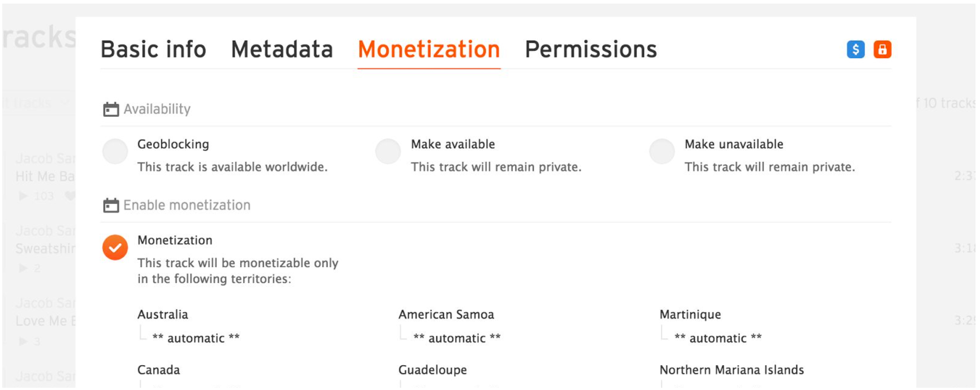The width and height of the screenshot is (980, 390).
Task: Choose the Guadeloupe territory entry
Action: pos(432,370)
